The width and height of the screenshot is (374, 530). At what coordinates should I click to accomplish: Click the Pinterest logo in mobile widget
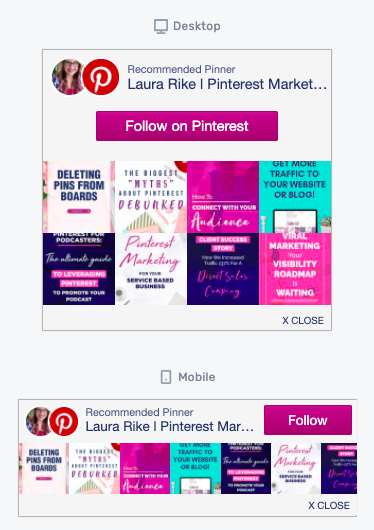[x=64, y=421]
